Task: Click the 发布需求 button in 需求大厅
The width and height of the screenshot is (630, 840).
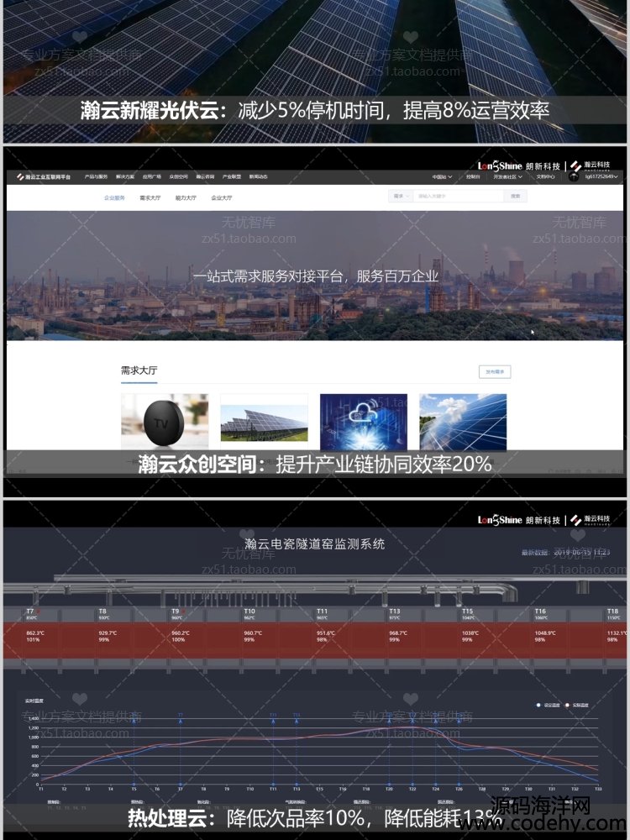Action: tap(495, 372)
